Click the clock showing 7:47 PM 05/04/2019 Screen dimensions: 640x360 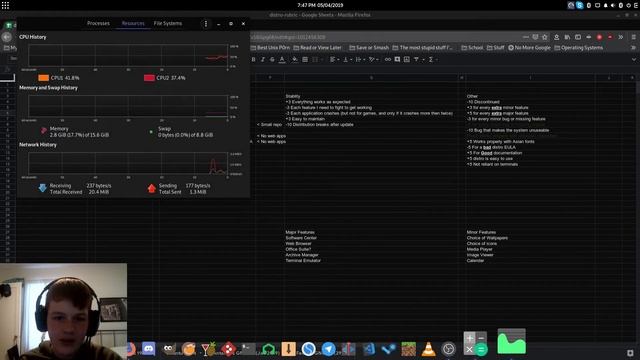click(x=320, y=5)
